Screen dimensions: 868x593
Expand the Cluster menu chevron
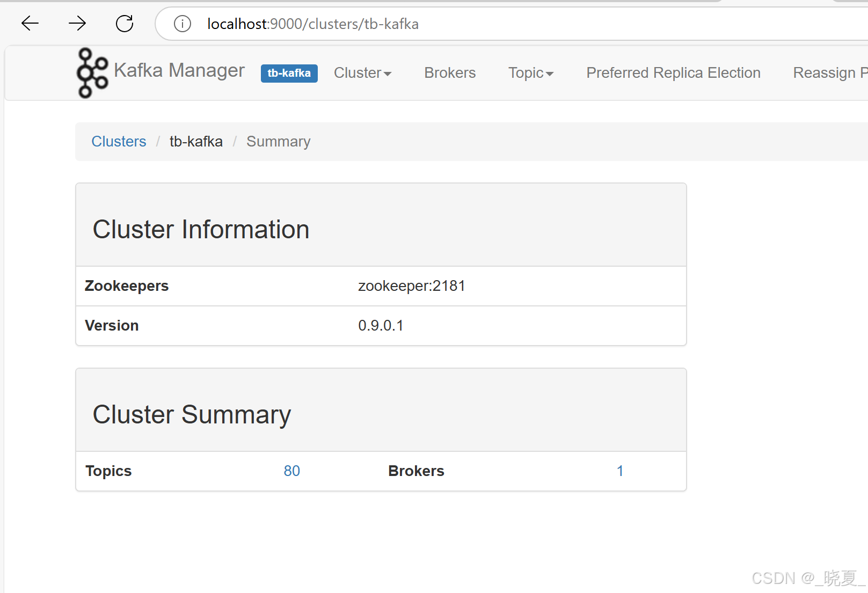click(388, 74)
